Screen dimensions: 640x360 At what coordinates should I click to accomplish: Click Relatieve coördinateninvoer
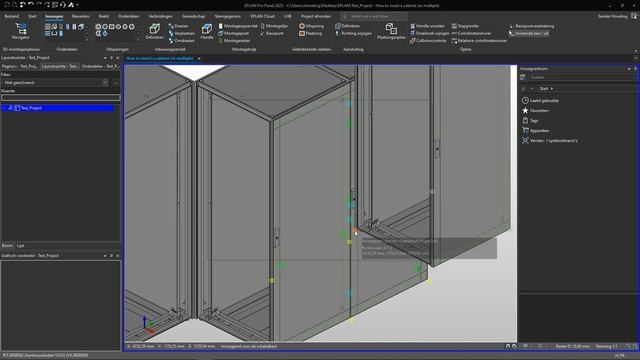click(x=479, y=41)
